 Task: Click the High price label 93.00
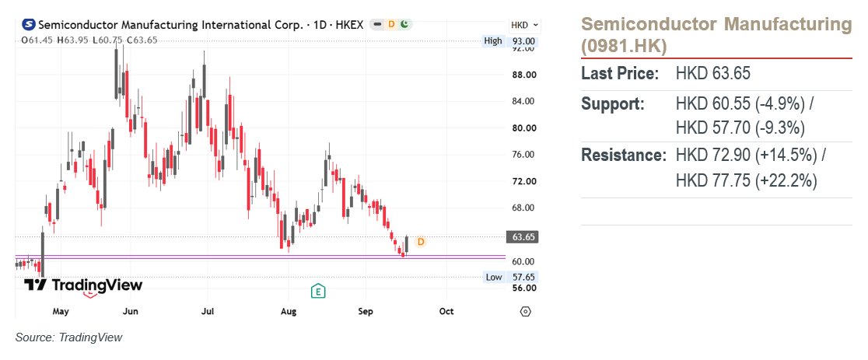(510, 41)
